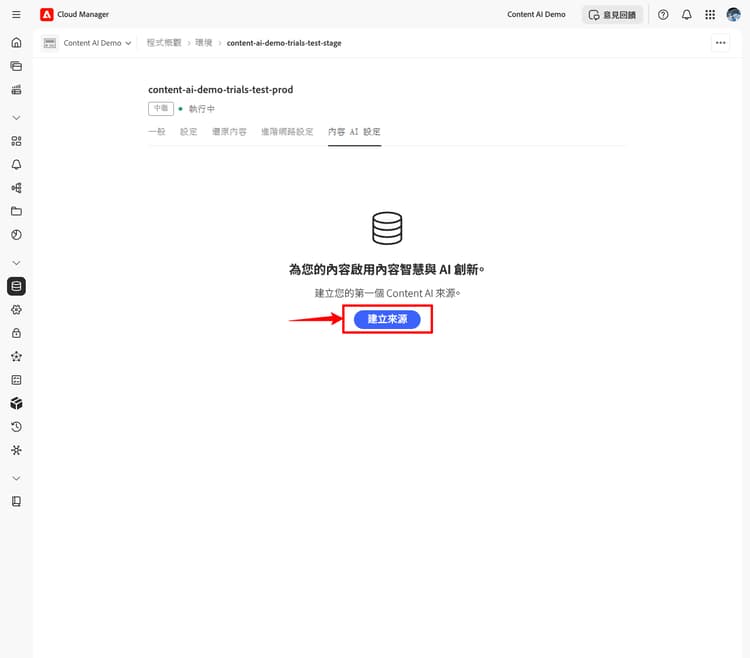This screenshot has width=750, height=658.
Task: Switch to the 進階網路設定 tab
Action: coord(287,132)
